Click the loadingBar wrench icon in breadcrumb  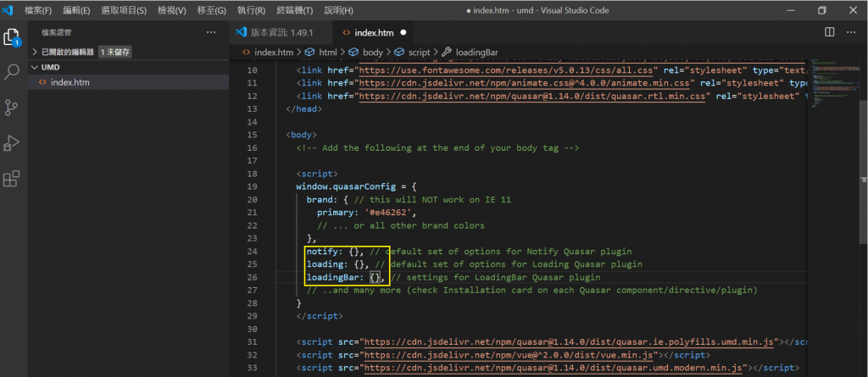tap(447, 52)
